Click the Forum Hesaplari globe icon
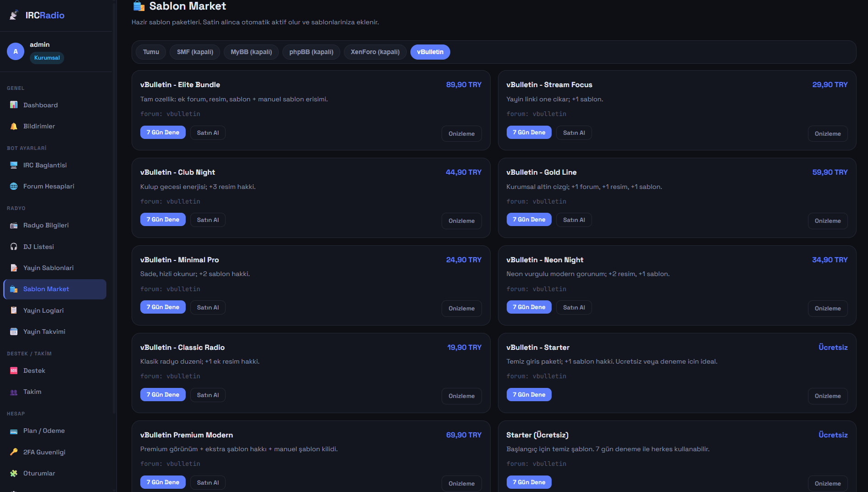Viewport: 868px width, 492px height. 14,186
